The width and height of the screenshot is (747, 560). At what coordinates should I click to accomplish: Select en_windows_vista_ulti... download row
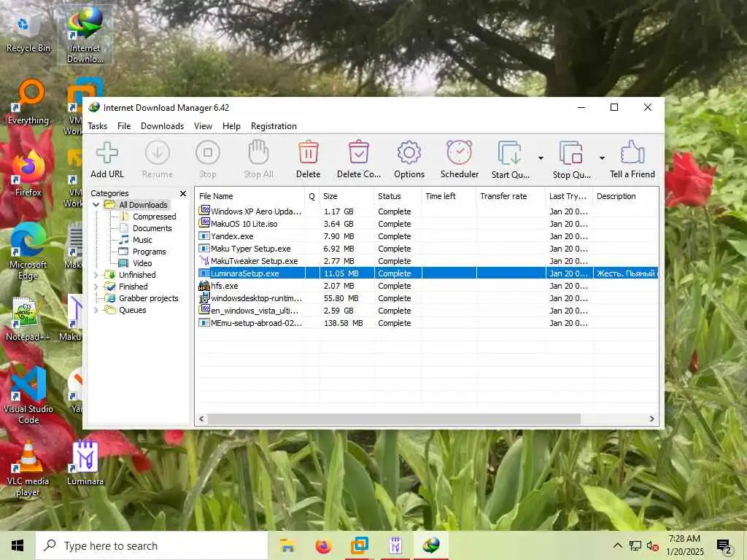(427, 311)
